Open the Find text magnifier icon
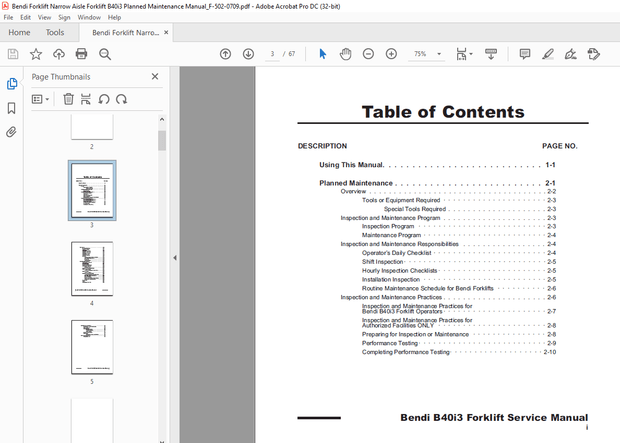 pos(105,54)
